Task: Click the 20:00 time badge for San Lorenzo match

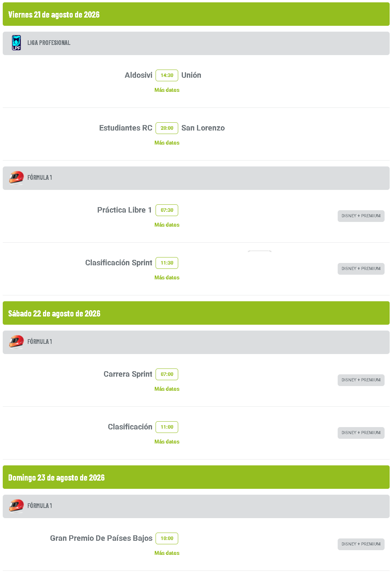Action: (167, 128)
